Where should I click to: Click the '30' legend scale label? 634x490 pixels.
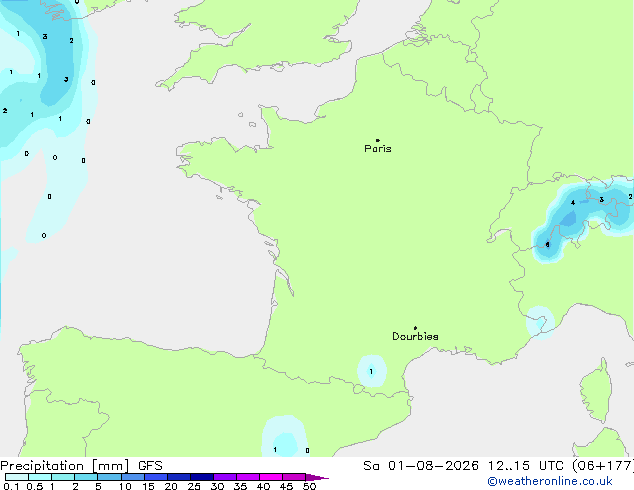[217, 486]
